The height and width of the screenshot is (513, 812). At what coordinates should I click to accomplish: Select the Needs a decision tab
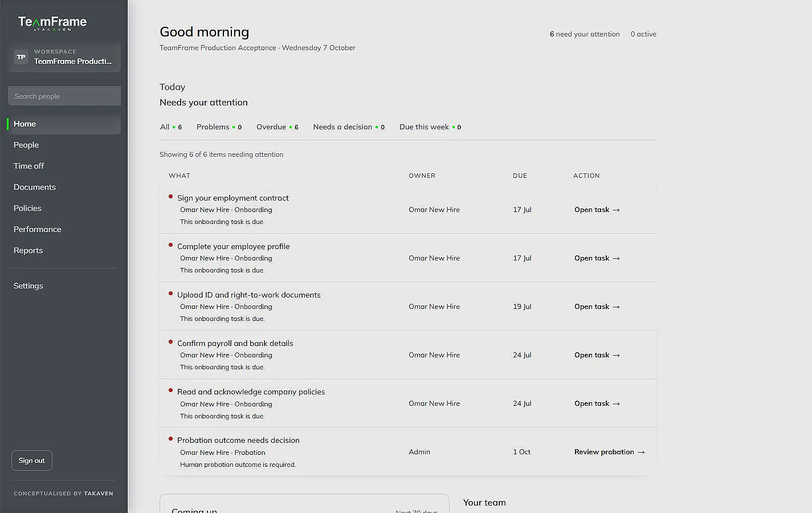click(x=349, y=127)
